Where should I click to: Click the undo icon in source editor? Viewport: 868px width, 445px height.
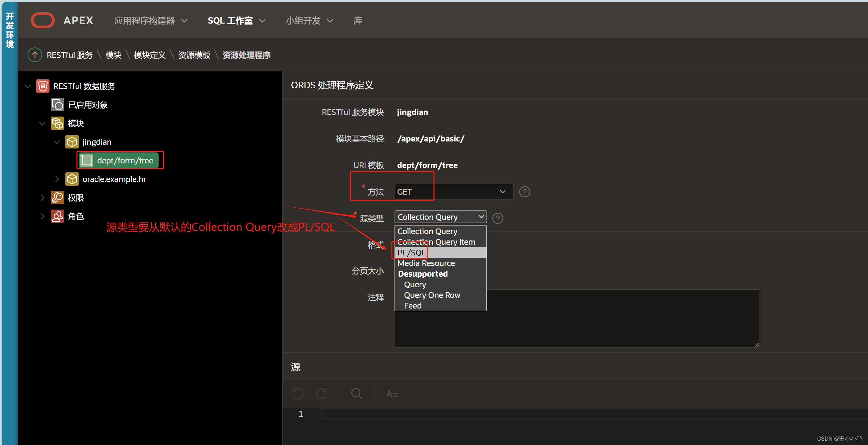[298, 394]
